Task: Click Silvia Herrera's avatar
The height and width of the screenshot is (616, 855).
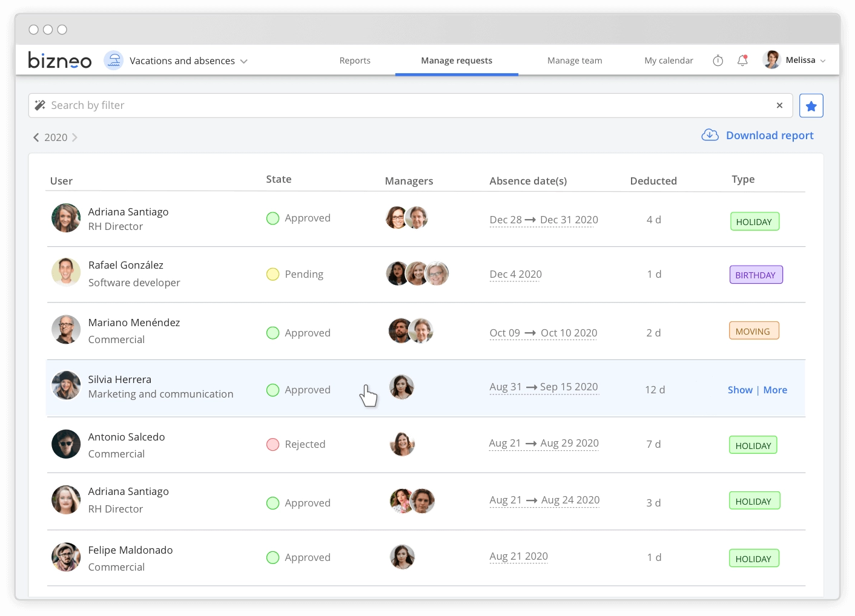Action: pyautogui.click(x=66, y=385)
